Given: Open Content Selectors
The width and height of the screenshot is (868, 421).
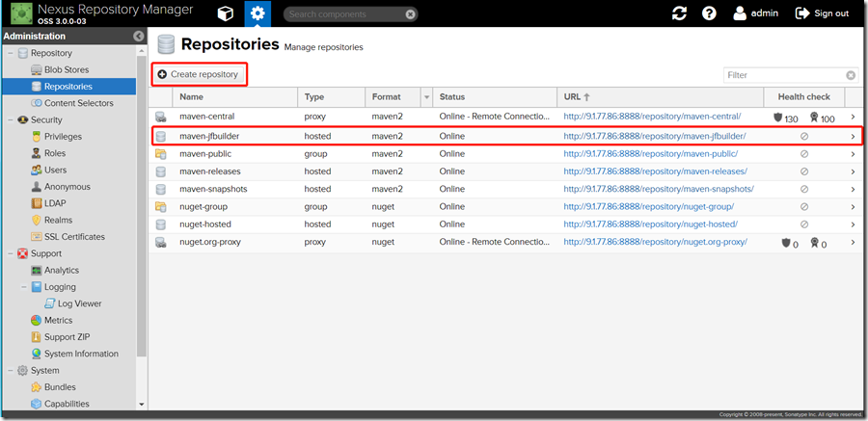Looking at the screenshot, I should click(79, 103).
